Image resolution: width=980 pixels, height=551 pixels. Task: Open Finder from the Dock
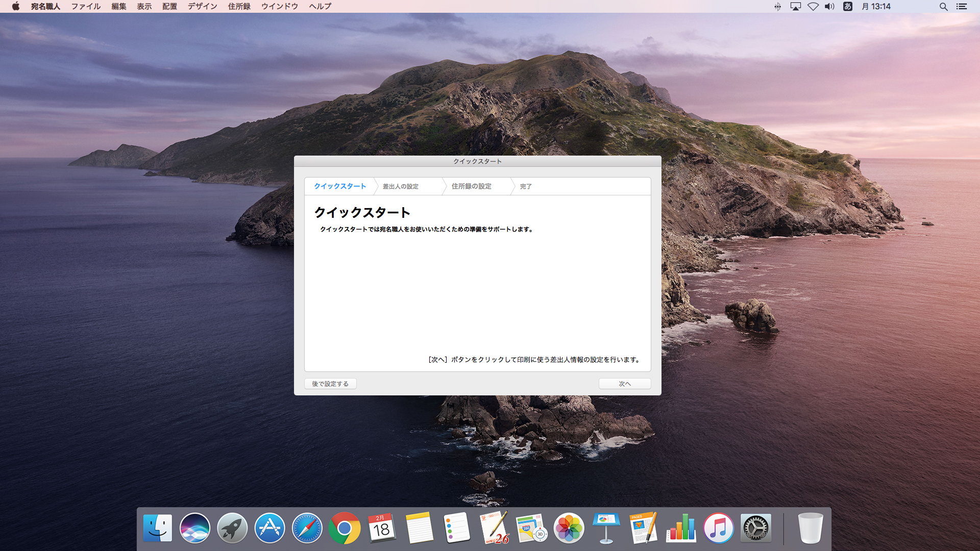pyautogui.click(x=157, y=528)
